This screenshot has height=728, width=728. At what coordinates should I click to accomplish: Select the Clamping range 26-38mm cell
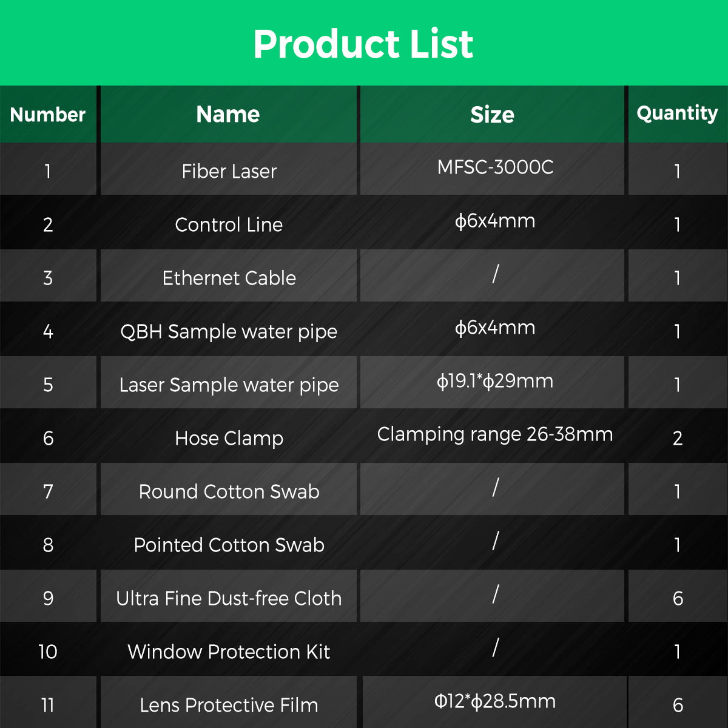point(495,434)
